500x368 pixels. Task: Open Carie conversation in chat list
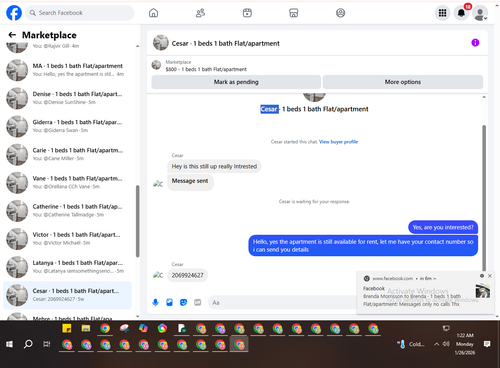(x=67, y=154)
